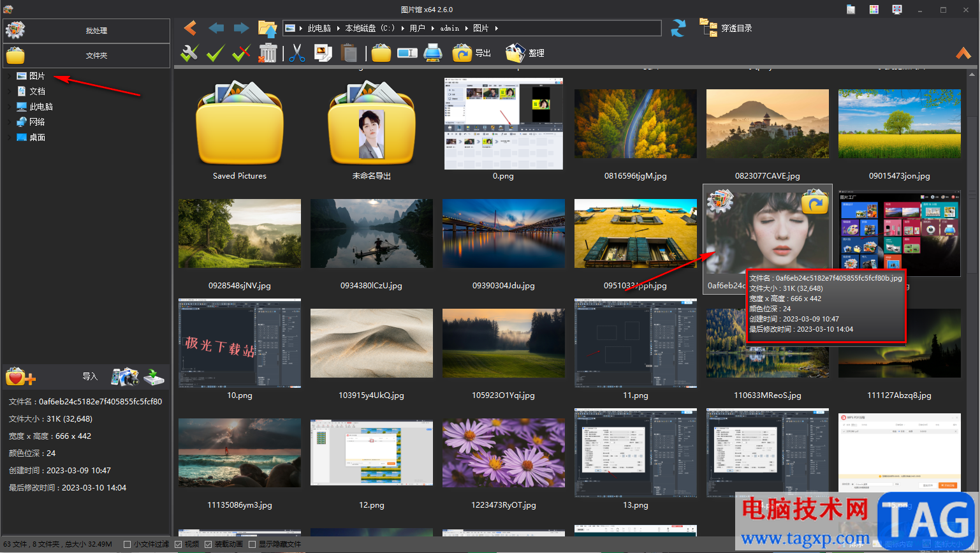Image resolution: width=980 pixels, height=553 pixels.
Task: Toggle the 视频 checkbox
Action: 178,544
